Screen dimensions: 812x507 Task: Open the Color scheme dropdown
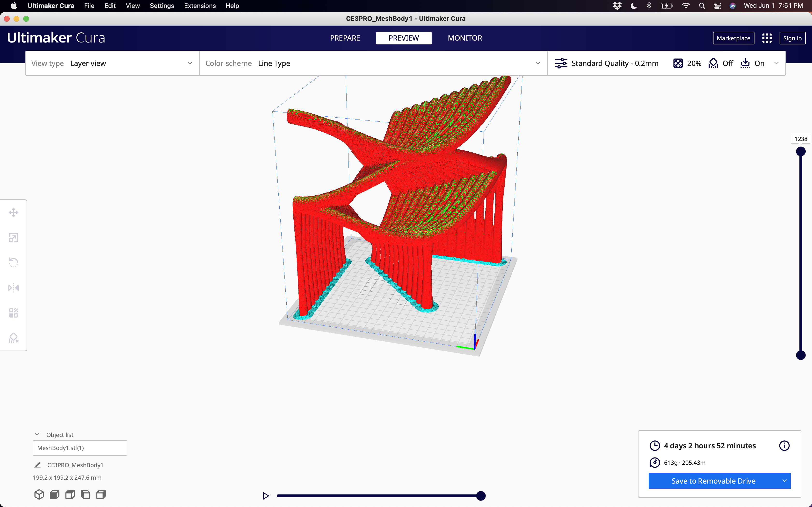pyautogui.click(x=373, y=63)
